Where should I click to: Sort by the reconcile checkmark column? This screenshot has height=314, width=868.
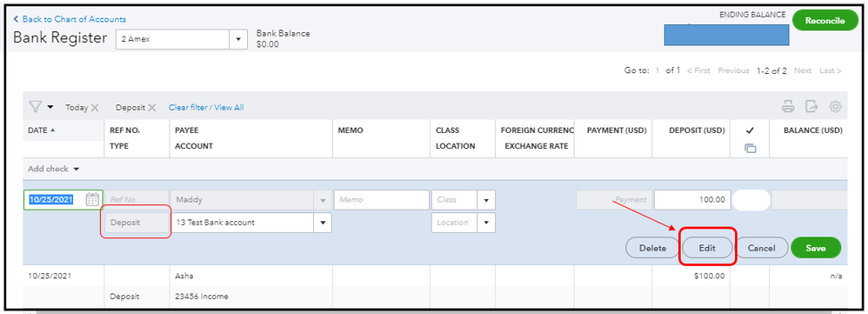point(750,131)
